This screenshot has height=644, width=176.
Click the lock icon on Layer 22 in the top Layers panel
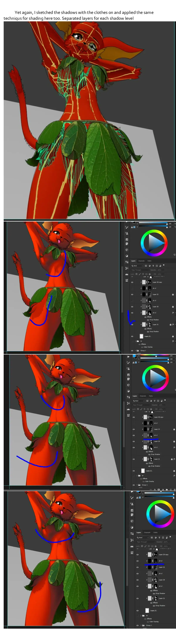(173, 294)
